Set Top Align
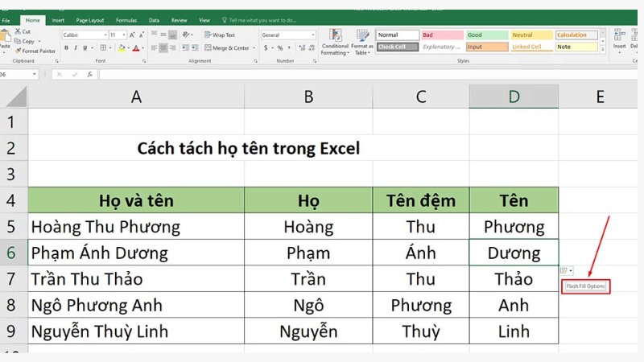The image size is (644, 362). tap(154, 35)
